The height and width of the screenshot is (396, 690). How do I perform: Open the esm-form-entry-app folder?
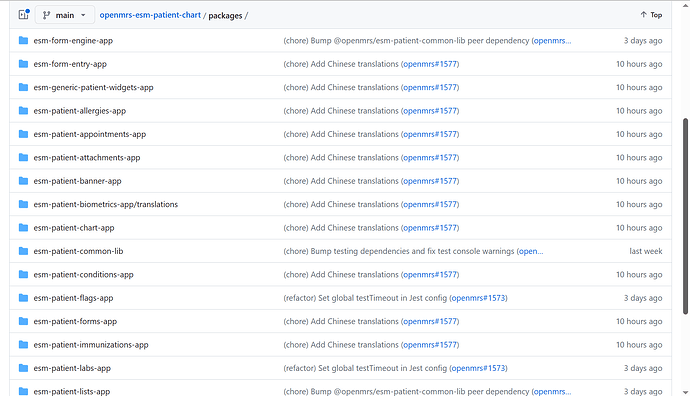pos(70,64)
